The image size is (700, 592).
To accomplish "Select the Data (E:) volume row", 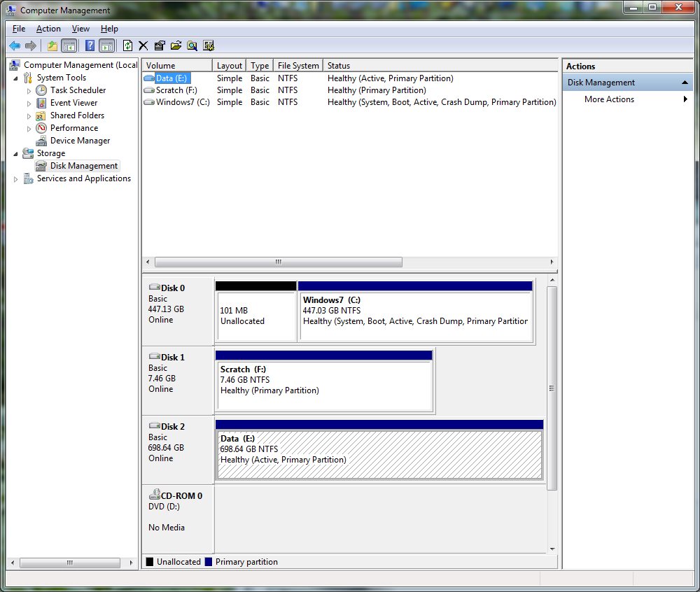I will (x=350, y=78).
